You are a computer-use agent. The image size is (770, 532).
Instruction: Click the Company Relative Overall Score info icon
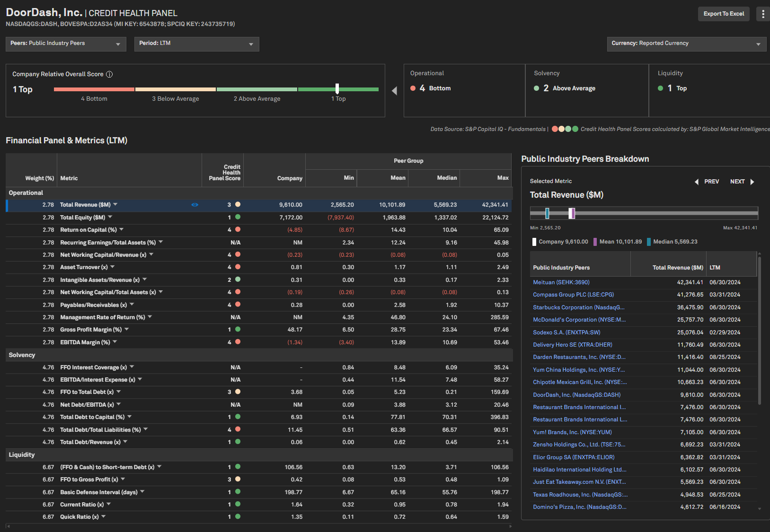109,74
